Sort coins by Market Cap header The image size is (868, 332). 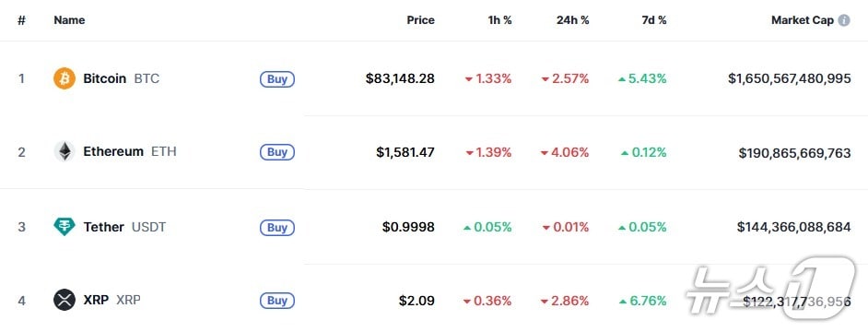point(803,20)
